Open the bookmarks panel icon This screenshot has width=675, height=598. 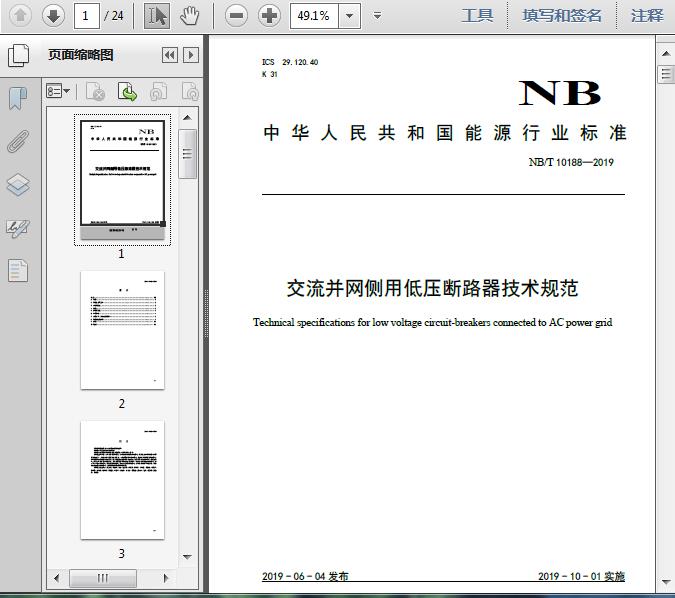click(x=18, y=98)
